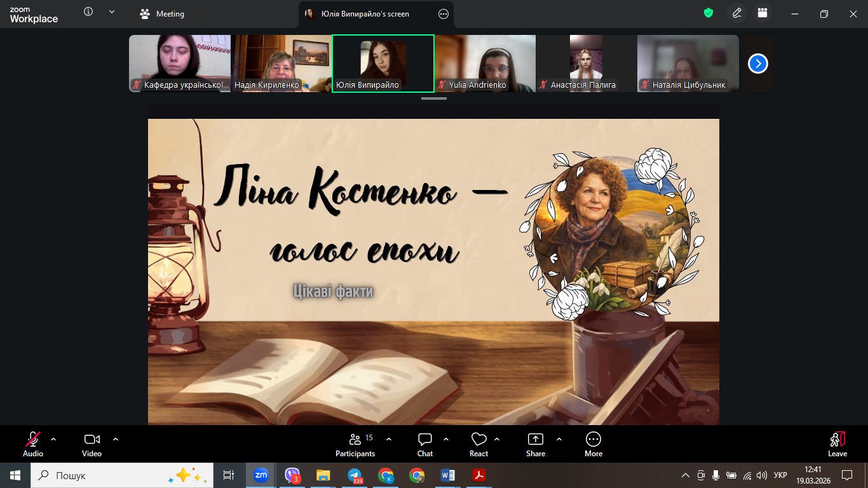Open the Participants list

pyautogui.click(x=355, y=444)
